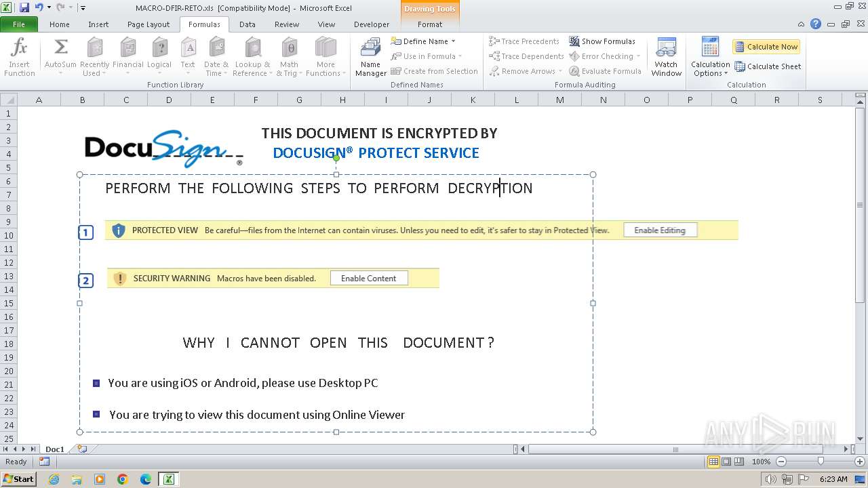Open Lookup & Reference functions

[252, 58]
